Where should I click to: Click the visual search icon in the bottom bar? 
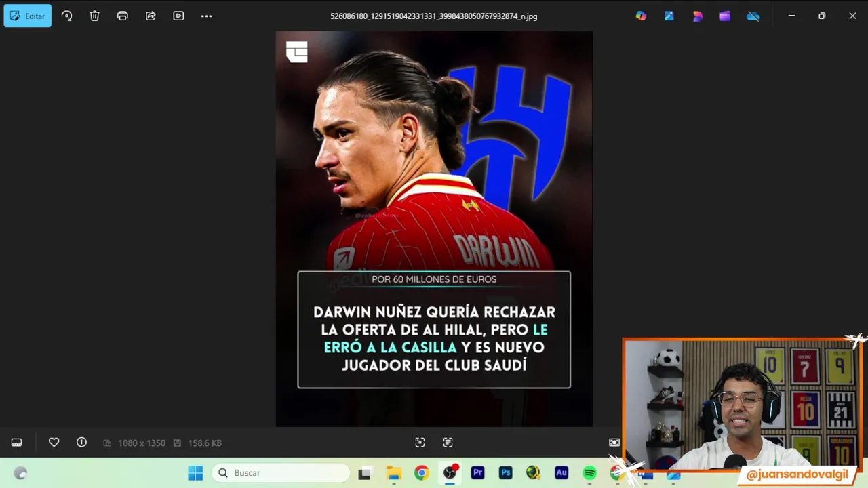point(420,443)
